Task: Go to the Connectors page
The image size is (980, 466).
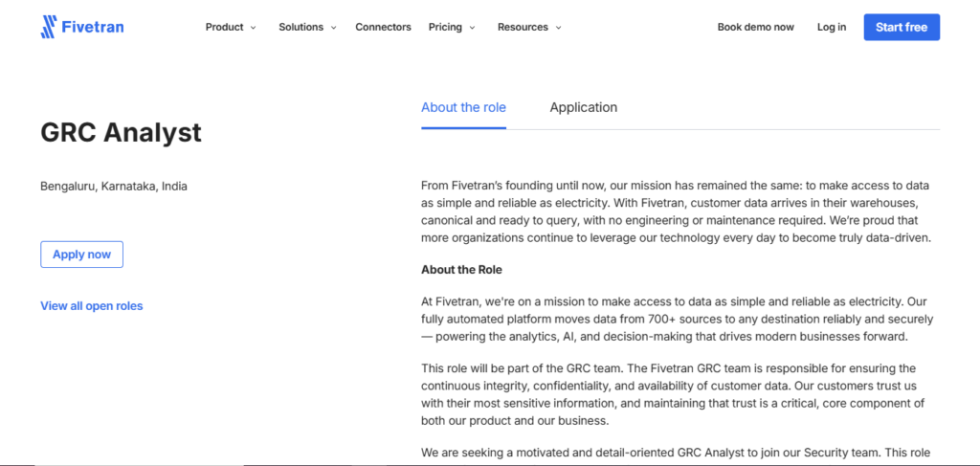Action: coord(383,27)
